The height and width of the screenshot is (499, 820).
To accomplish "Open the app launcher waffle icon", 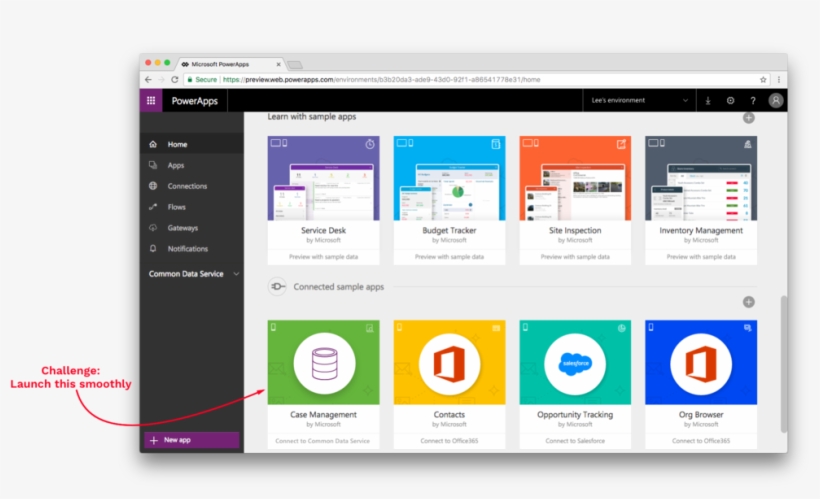I will [x=151, y=100].
